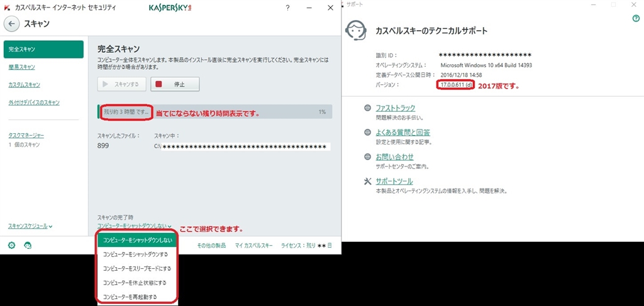Open the support face icon beside the gear
This screenshot has width=644, height=306.
28,245
